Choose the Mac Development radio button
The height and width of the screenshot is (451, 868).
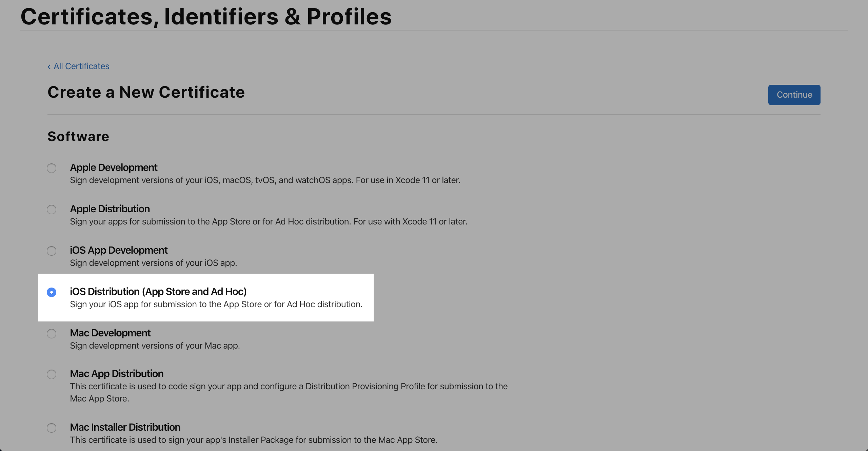point(52,334)
